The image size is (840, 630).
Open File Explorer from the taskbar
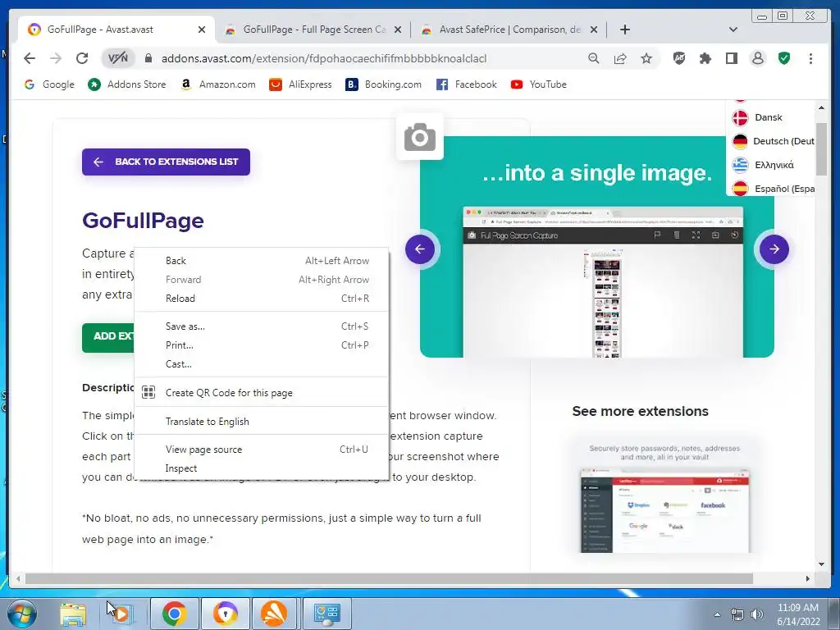pos(72,614)
